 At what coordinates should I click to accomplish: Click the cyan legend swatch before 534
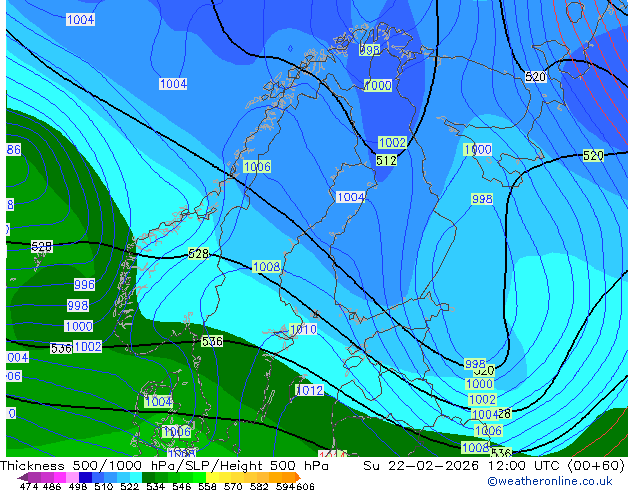[136, 477]
